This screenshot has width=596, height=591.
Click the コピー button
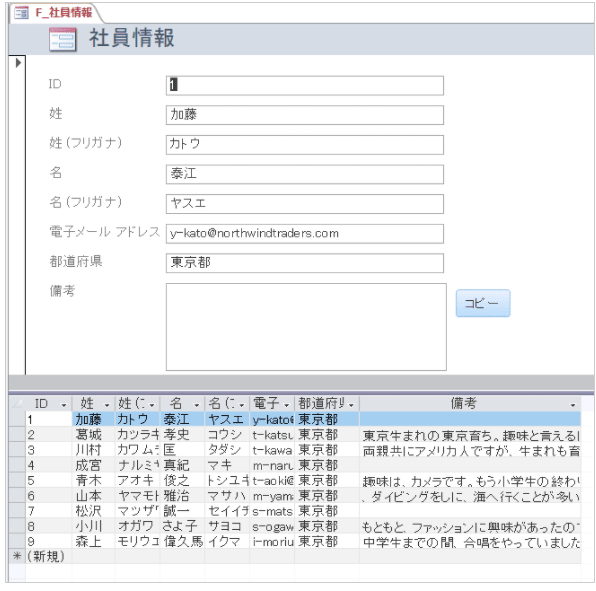(x=483, y=303)
